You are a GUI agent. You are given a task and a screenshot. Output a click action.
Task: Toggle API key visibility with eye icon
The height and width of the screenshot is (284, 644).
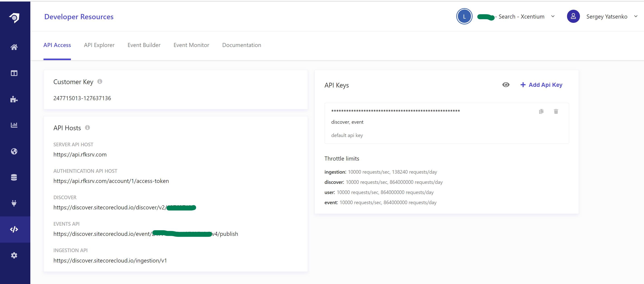click(506, 85)
